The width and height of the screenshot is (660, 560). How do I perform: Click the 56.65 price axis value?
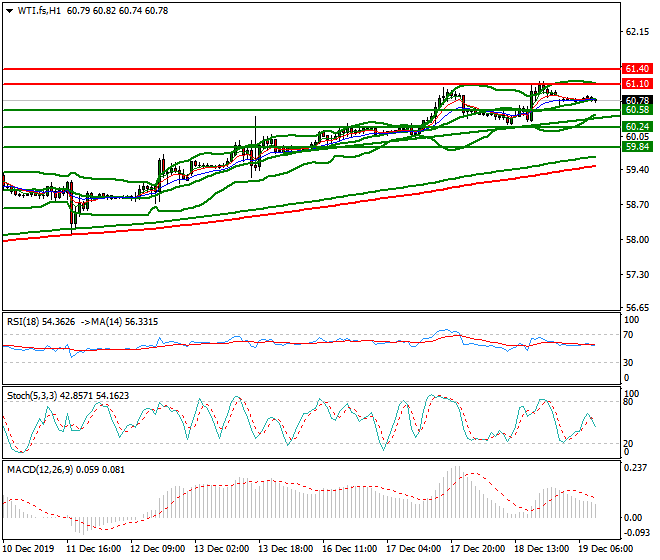tap(637, 307)
